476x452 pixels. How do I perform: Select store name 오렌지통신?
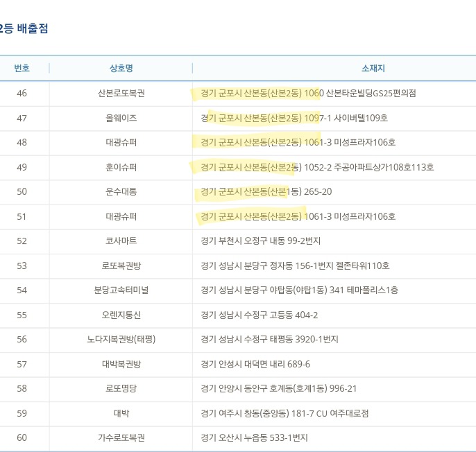[x=121, y=315]
